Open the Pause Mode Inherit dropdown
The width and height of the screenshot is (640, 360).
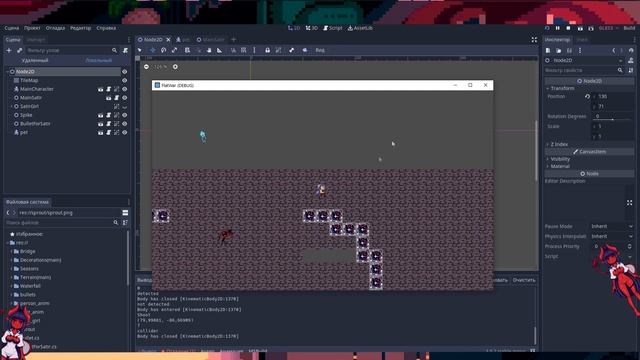[612, 226]
